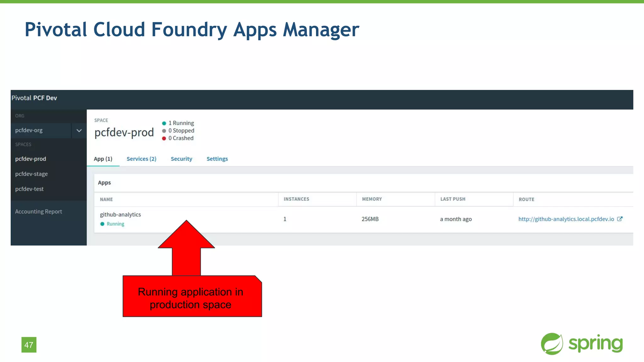Open the Accounting Report page
The height and width of the screenshot is (362, 644).
tap(38, 211)
